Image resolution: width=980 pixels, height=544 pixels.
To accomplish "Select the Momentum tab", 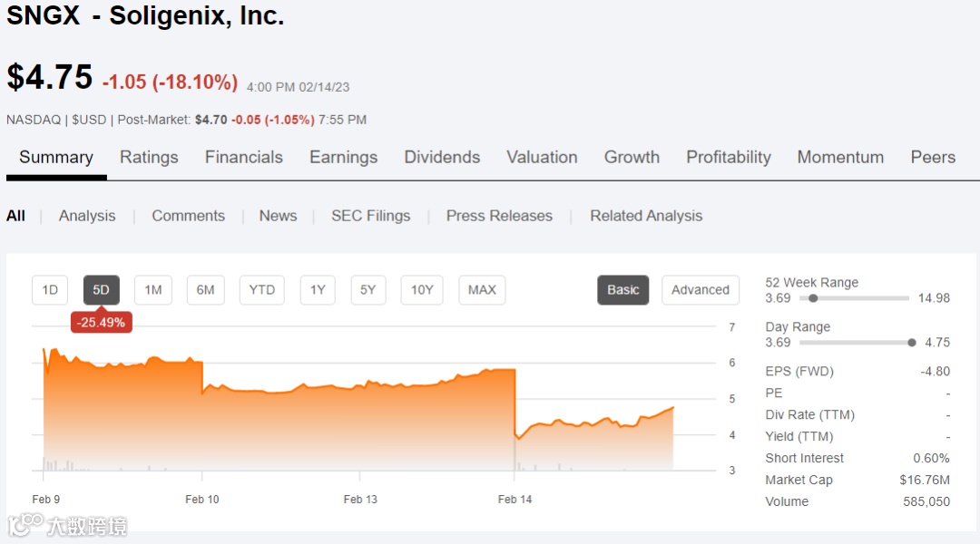I will [x=840, y=157].
